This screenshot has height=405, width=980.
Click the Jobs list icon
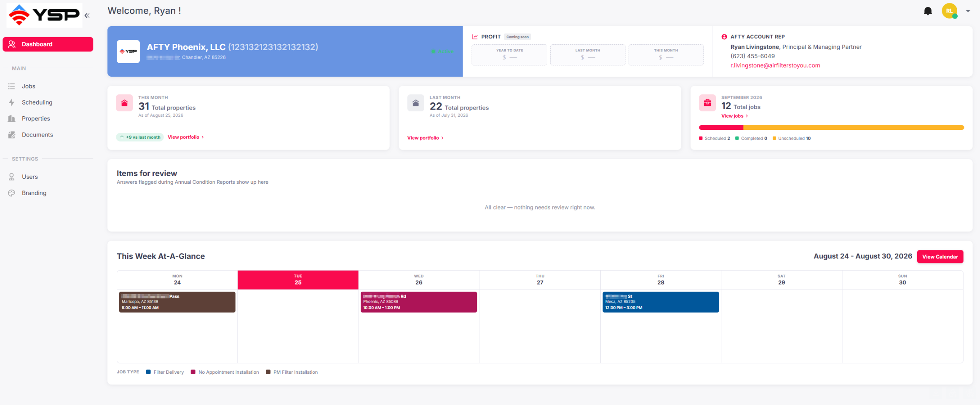(x=12, y=86)
